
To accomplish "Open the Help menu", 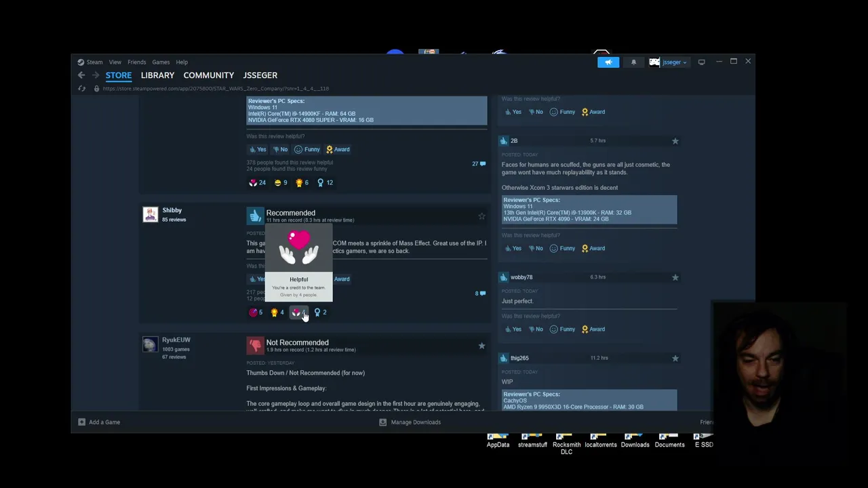I will [x=182, y=62].
